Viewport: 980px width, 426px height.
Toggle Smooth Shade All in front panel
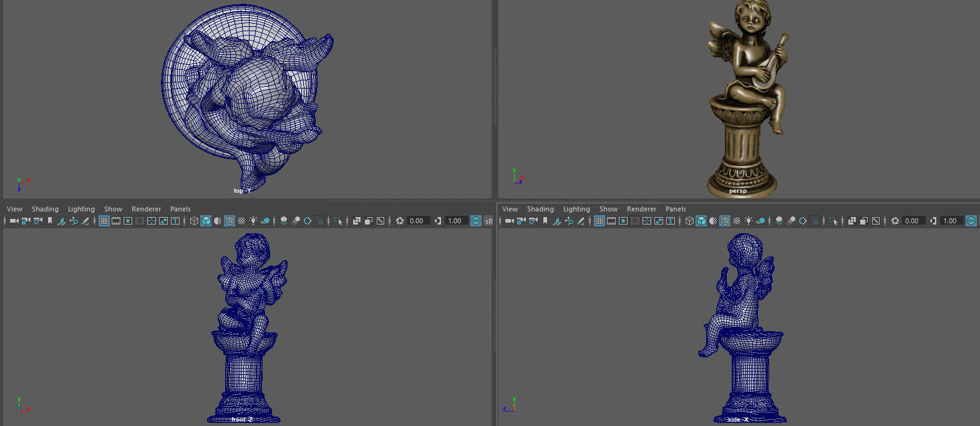[x=206, y=221]
